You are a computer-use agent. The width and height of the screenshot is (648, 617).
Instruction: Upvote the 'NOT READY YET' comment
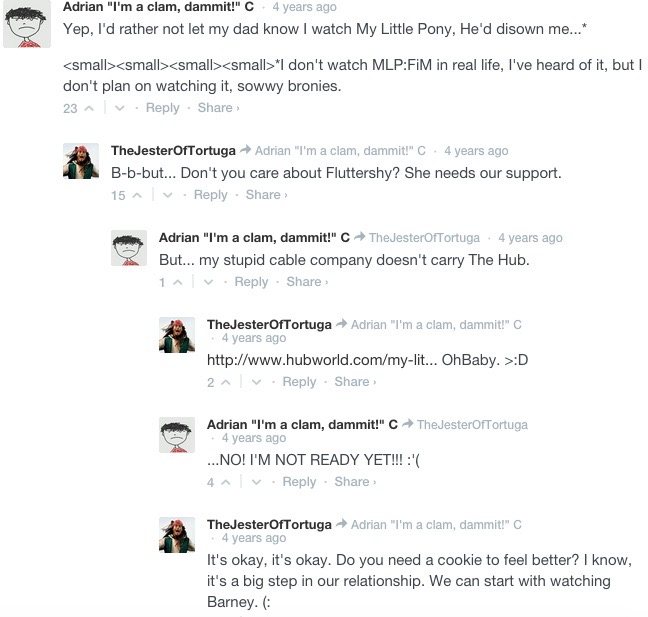[x=226, y=482]
